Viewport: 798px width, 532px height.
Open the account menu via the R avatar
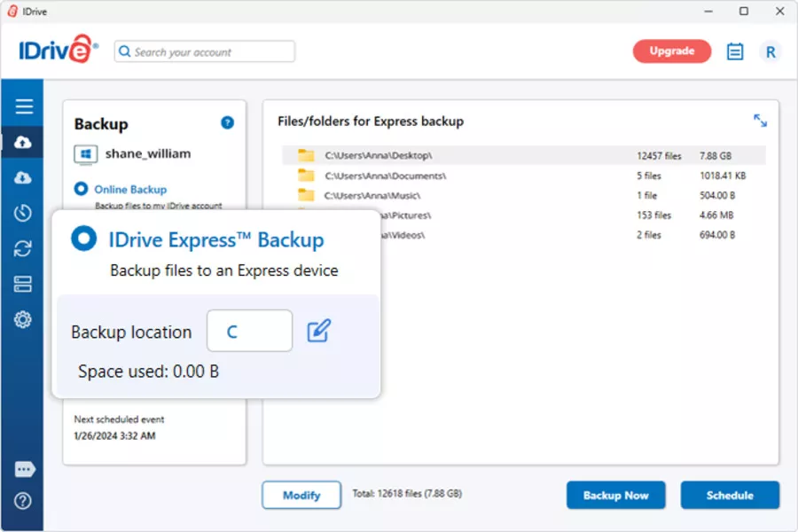(x=771, y=51)
